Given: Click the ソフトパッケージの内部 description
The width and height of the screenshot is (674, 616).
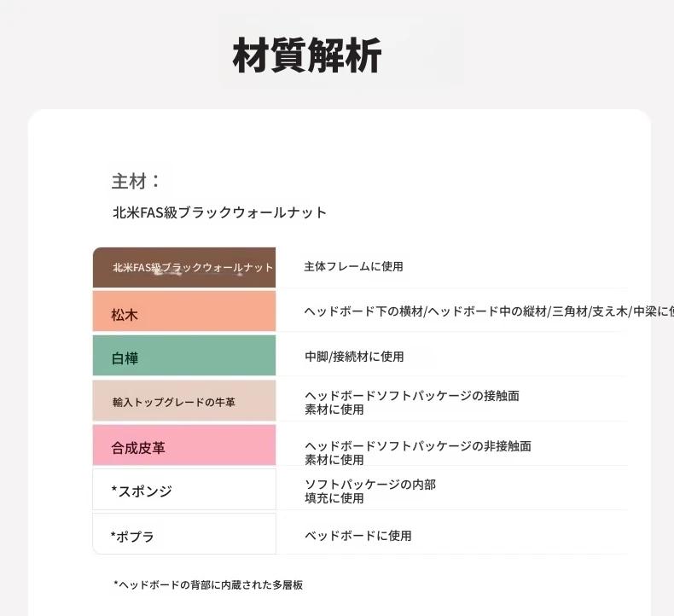Looking at the screenshot, I should 370,485.
